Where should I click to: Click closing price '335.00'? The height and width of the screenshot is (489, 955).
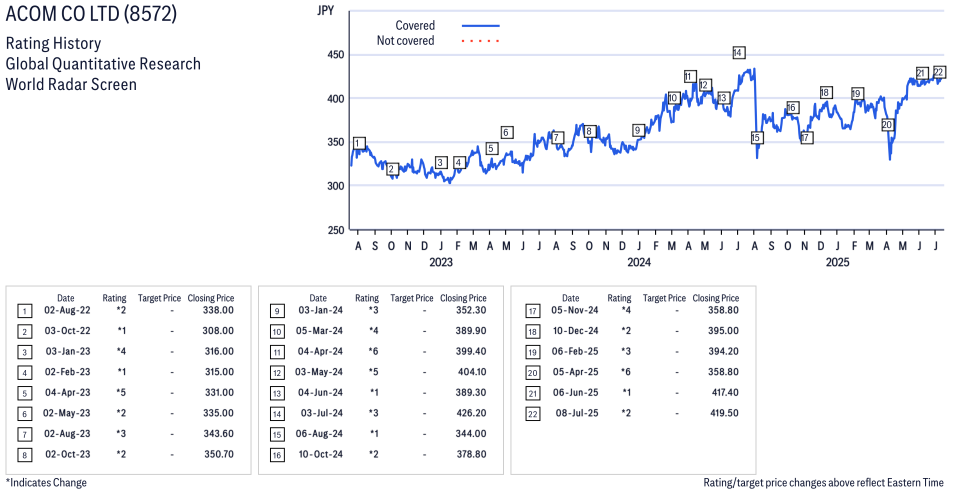pos(219,413)
